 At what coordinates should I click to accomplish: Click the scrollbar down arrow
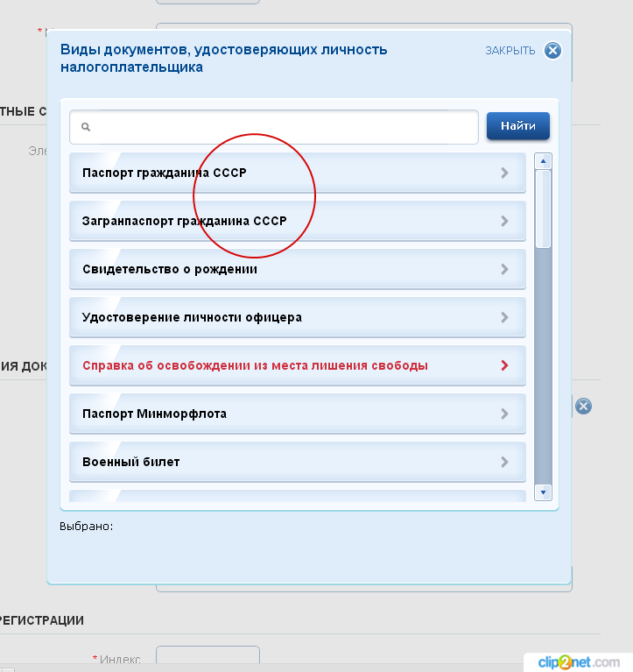(543, 492)
